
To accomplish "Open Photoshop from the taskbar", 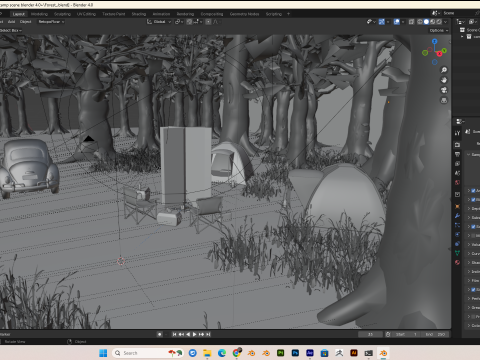I will pyautogui.click(x=295, y=353).
